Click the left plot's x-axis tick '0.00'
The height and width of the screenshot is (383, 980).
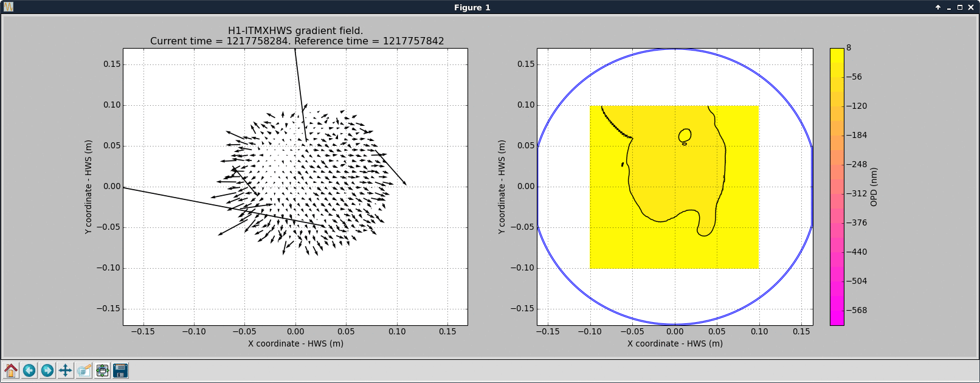(x=295, y=331)
